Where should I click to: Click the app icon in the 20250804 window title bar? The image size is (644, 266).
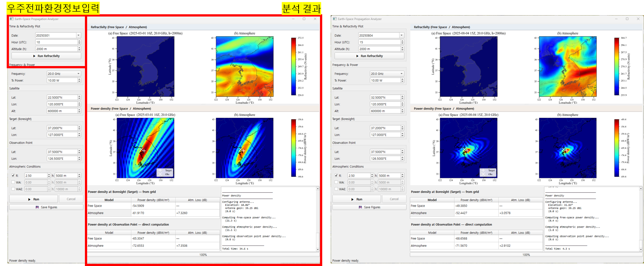click(335, 19)
